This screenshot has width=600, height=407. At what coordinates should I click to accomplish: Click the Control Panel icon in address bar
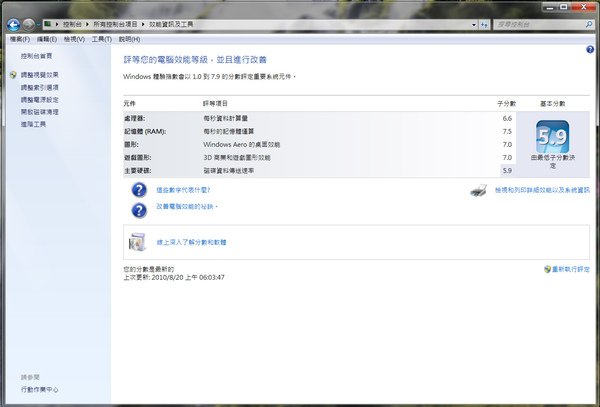coord(47,24)
